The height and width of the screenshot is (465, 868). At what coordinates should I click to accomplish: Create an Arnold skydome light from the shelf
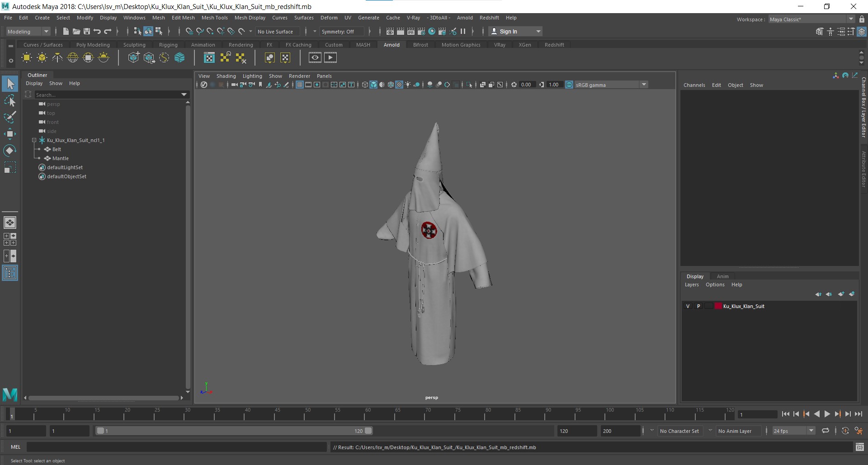(73, 57)
